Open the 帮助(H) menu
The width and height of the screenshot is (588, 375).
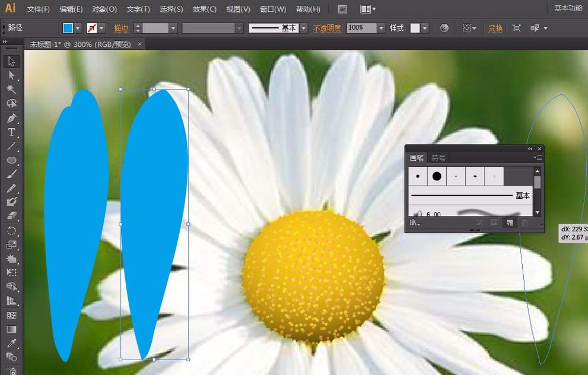pos(308,9)
